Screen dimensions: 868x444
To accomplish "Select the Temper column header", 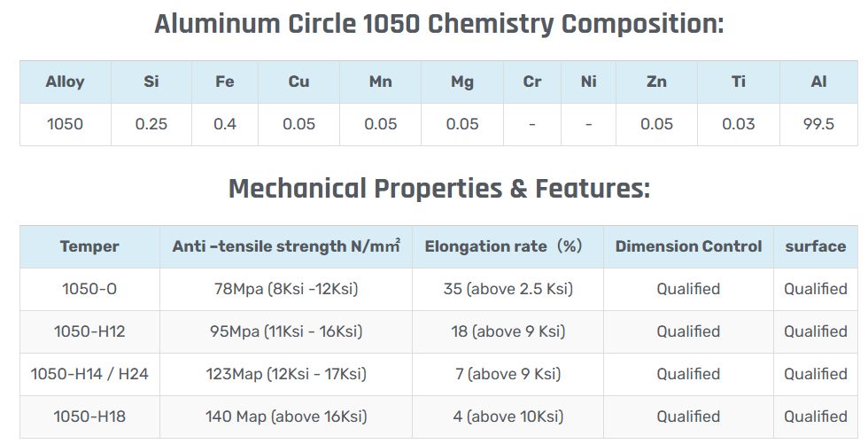I will point(89,246).
